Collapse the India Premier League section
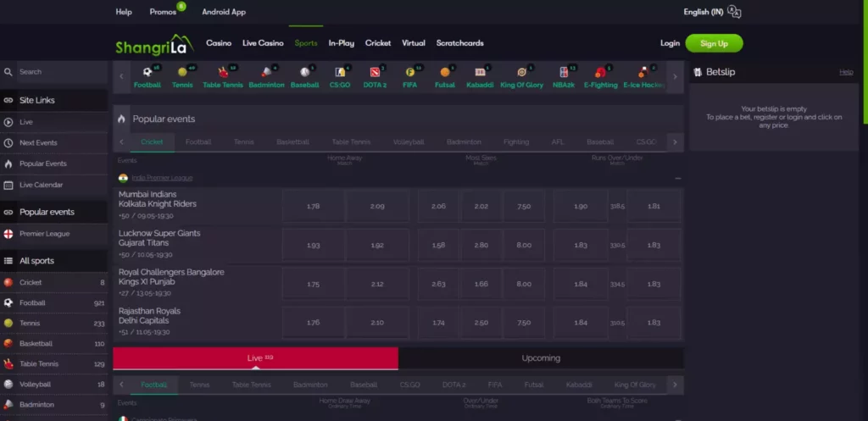 point(677,179)
